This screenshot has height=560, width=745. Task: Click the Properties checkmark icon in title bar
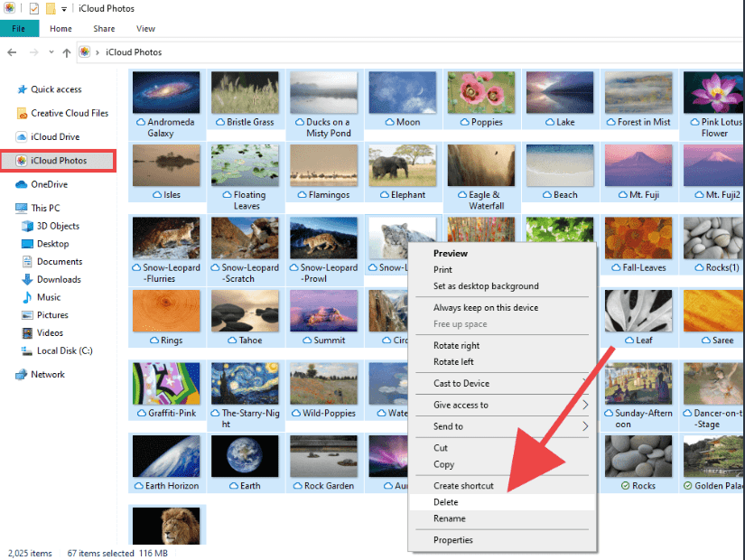34,8
